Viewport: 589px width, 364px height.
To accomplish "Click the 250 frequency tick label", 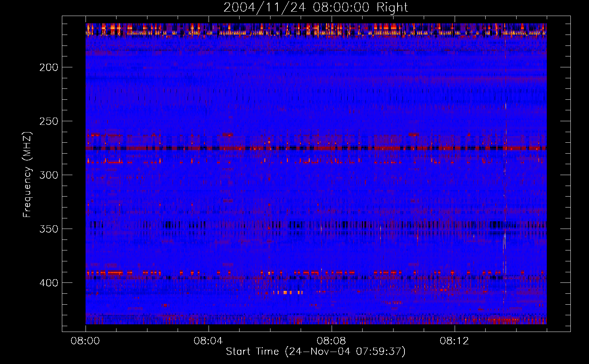I will point(49,121).
